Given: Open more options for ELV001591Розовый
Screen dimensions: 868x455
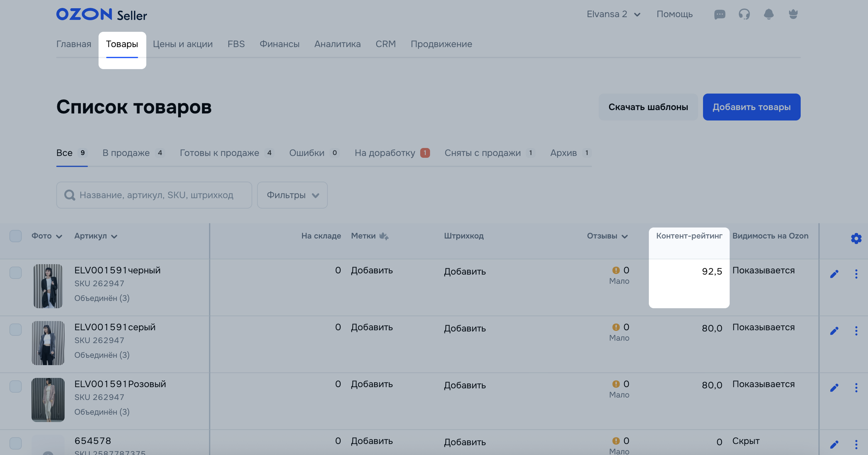Looking at the screenshot, I should click(856, 388).
